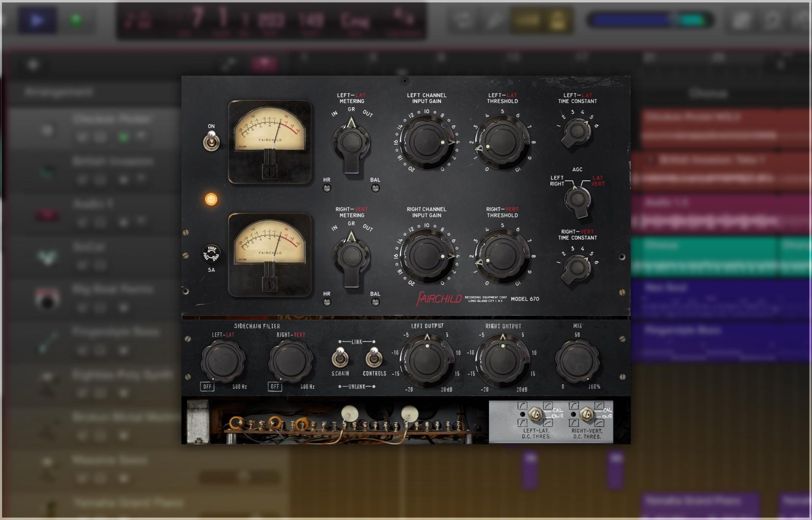The image size is (812, 520).
Task: Click the Left-Lat Time Constant selector knob
Action: pos(577,132)
